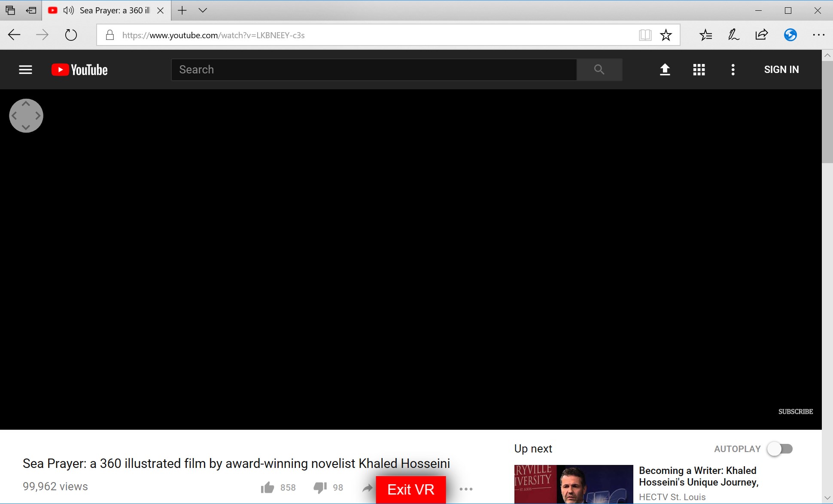Click the 360 video pan control
Screen dimensions: 833x504
(x=26, y=115)
